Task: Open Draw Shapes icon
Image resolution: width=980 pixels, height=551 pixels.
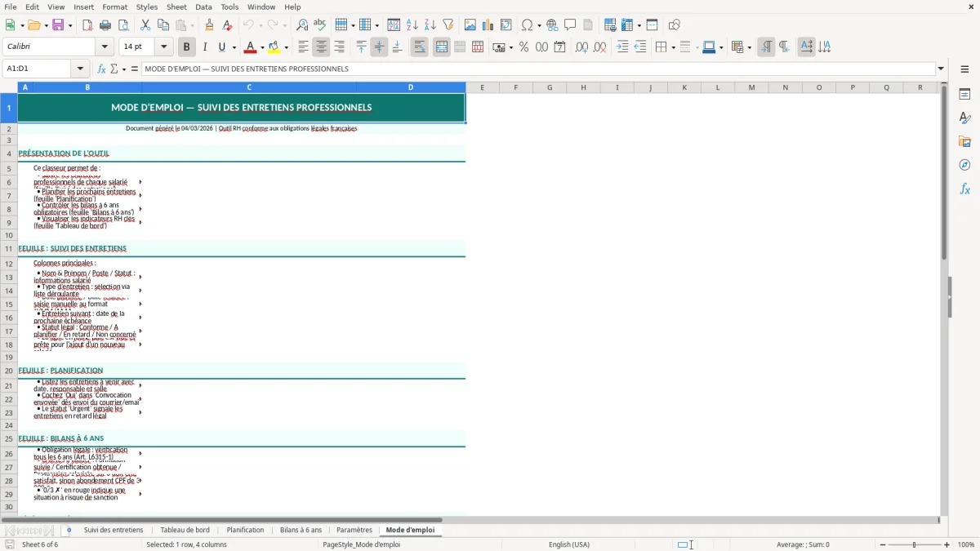Action: coord(675,25)
